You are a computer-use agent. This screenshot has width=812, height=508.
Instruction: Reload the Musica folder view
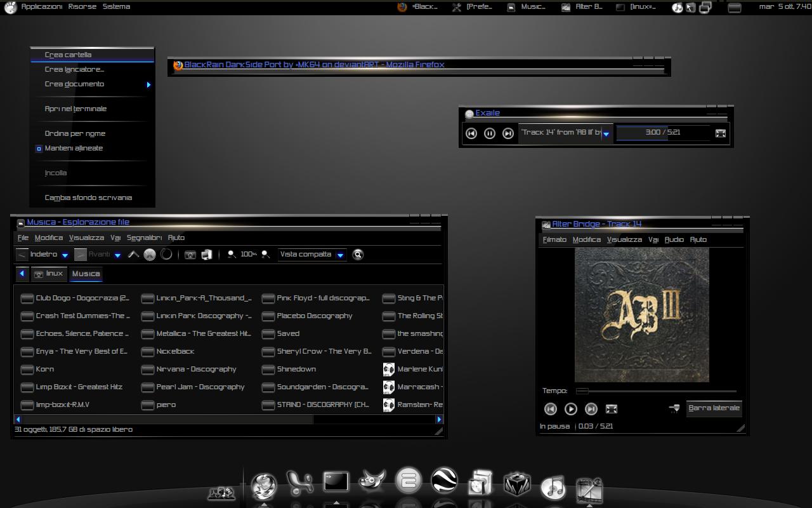click(166, 255)
